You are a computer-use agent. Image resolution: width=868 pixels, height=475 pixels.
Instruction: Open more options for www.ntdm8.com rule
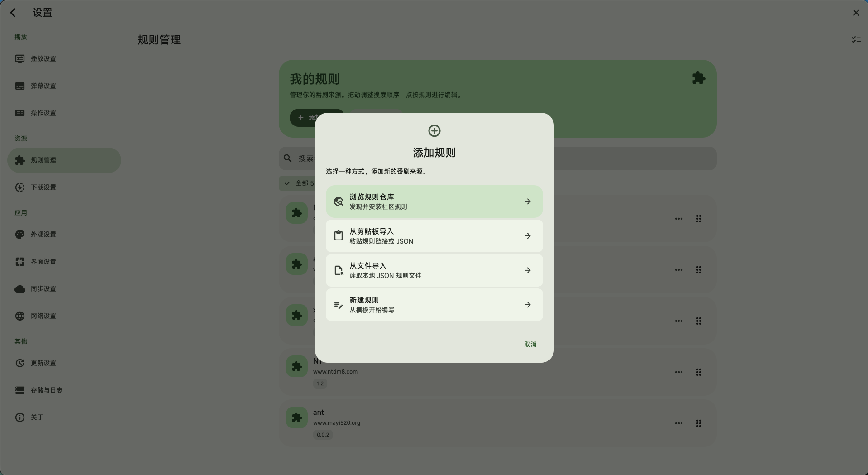point(679,372)
